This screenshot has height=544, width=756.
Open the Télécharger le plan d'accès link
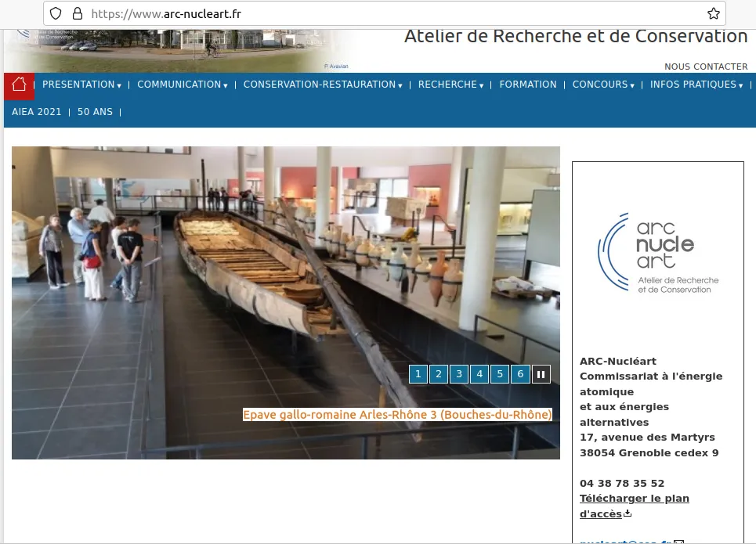634,499
